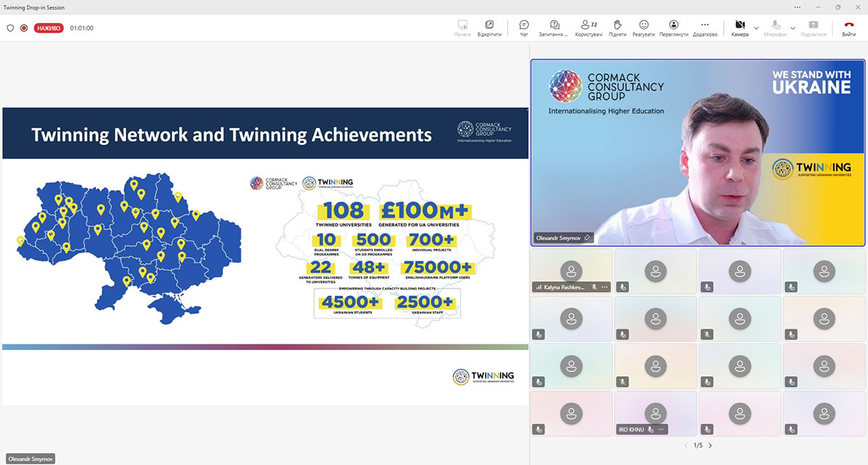This screenshot has height=465, width=868.
Task: Open the Чат panel
Action: (x=524, y=28)
